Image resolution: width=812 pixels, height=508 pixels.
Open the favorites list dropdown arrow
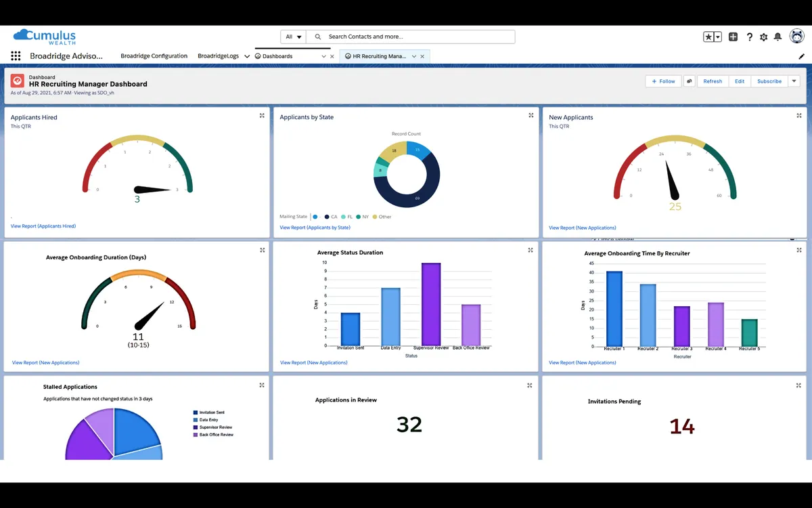[x=718, y=37]
